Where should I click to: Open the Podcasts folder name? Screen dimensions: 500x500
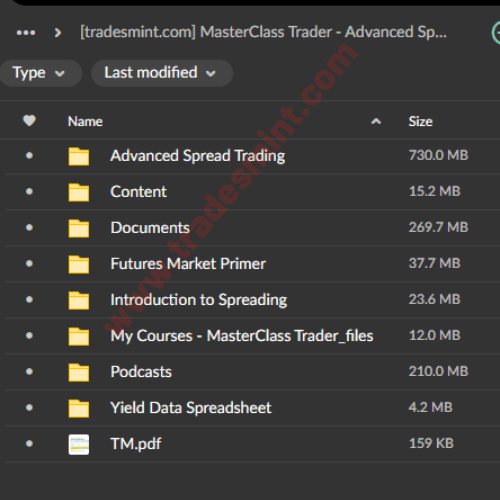[x=141, y=372]
